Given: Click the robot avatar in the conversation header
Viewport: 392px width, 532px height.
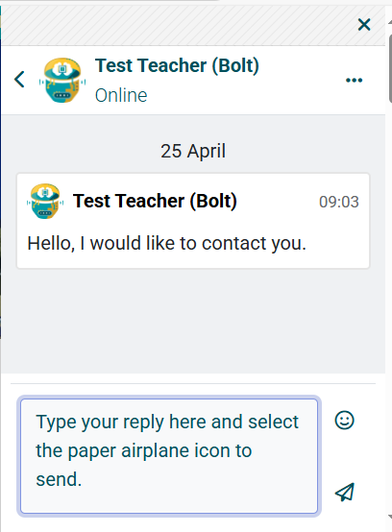Looking at the screenshot, I should (62, 80).
